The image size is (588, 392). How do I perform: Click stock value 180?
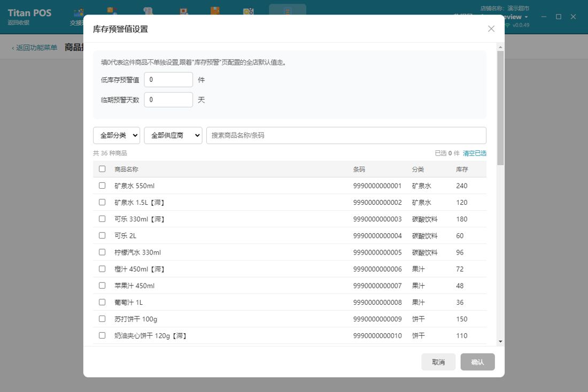462,219
